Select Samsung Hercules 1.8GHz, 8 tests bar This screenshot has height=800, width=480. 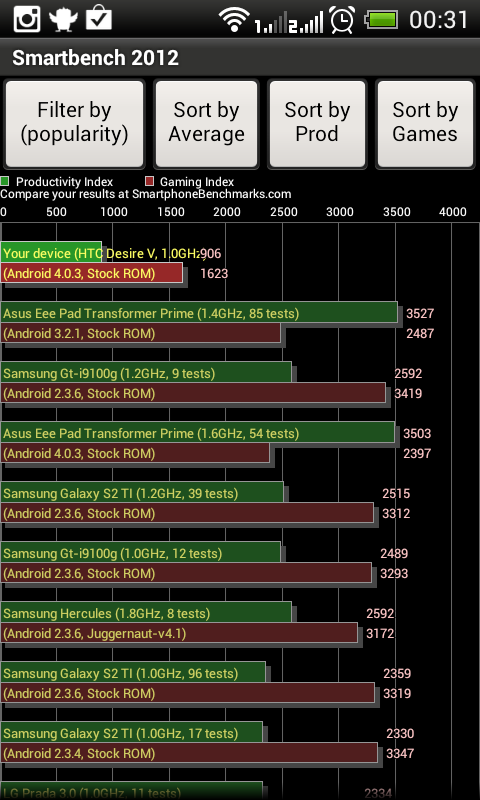click(x=146, y=613)
